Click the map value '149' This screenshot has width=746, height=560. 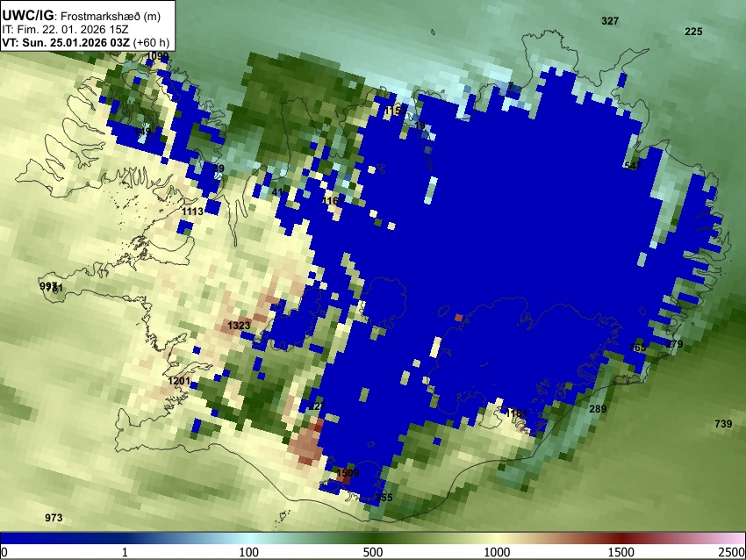[x=143, y=131]
